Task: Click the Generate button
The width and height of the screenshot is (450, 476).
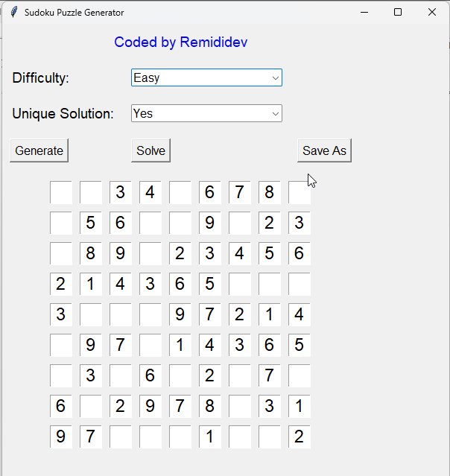Action: point(39,150)
